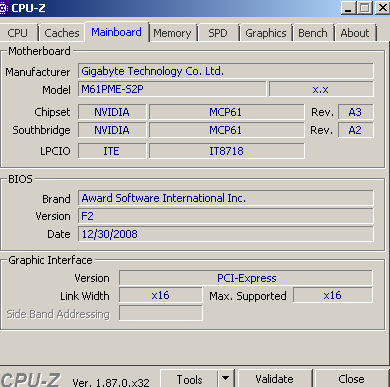
Task: Open the SPD tab
Action: [218, 33]
